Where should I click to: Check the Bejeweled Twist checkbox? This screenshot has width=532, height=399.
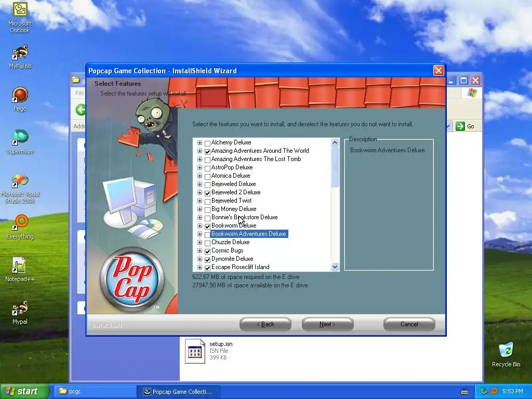[207, 201]
